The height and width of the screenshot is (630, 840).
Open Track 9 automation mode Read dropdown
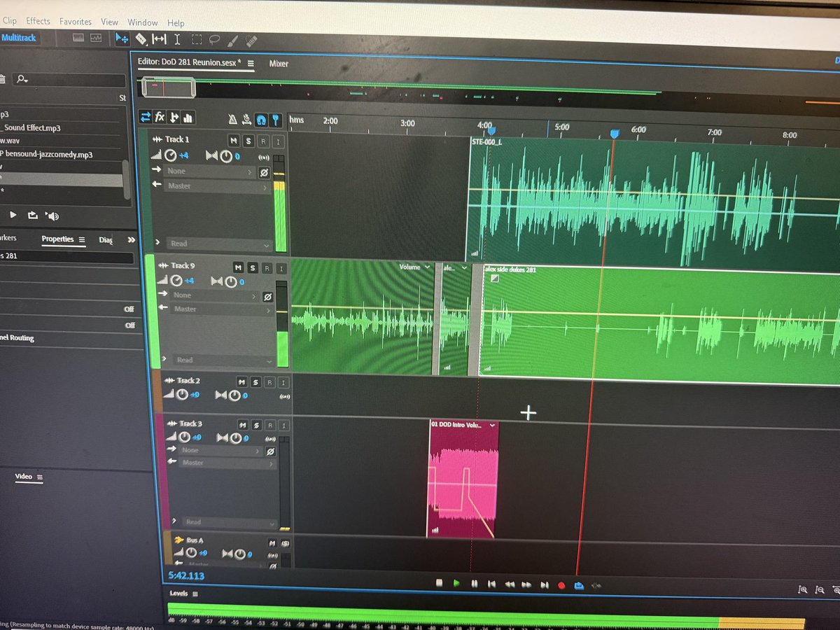click(x=223, y=360)
